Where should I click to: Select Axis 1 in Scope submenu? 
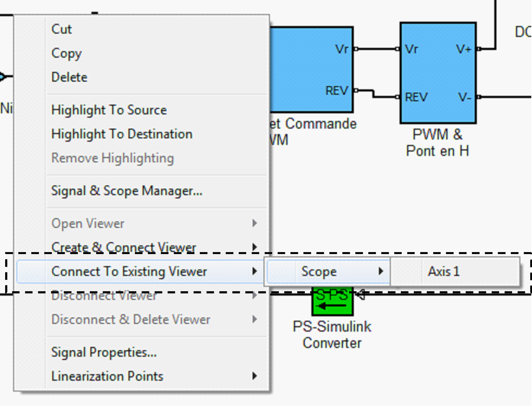(x=444, y=271)
